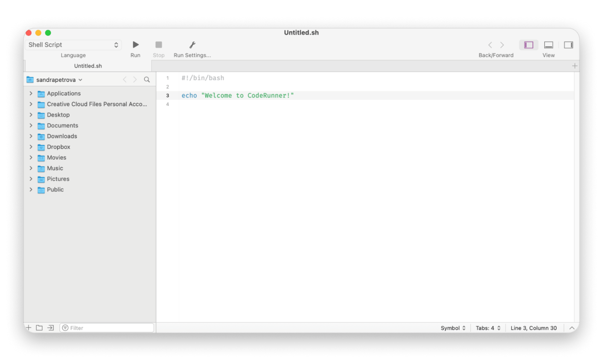Open a new tab with the plus button
The width and height of the screenshot is (603, 364).
(575, 66)
